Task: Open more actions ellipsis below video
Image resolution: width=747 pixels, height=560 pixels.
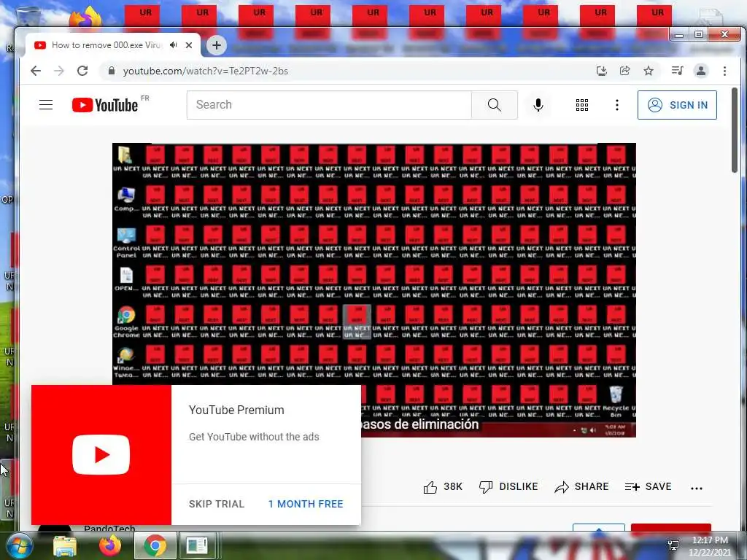Action: 697,488
